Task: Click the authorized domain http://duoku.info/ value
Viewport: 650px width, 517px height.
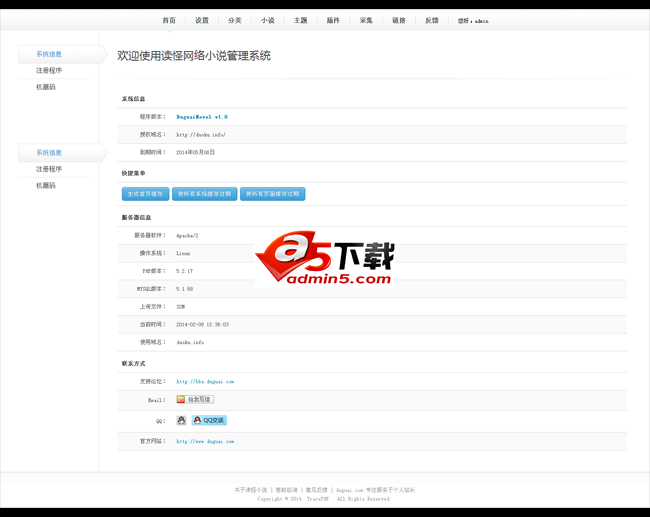Action: click(201, 135)
